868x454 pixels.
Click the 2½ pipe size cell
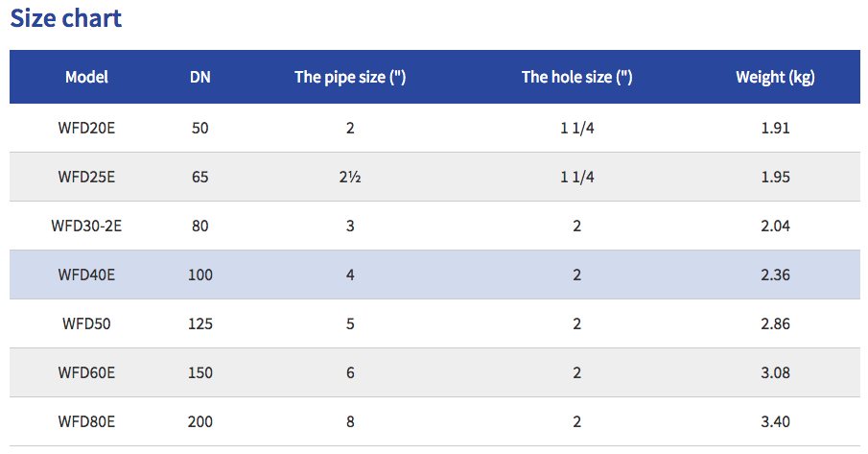(x=350, y=178)
